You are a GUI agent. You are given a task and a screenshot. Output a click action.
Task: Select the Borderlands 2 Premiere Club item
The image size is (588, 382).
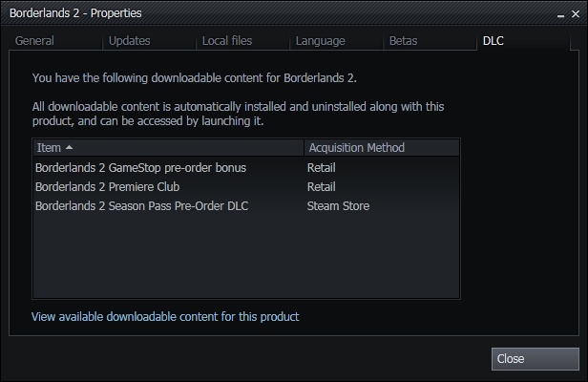(107, 187)
